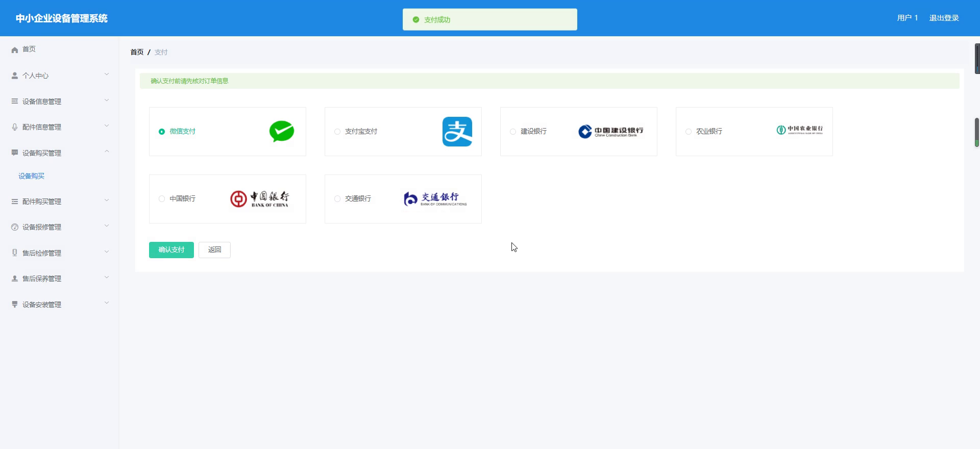Click the 确认支付前请先核对订单信息 notice
Image resolution: width=980 pixels, height=449 pixels.
click(550, 81)
